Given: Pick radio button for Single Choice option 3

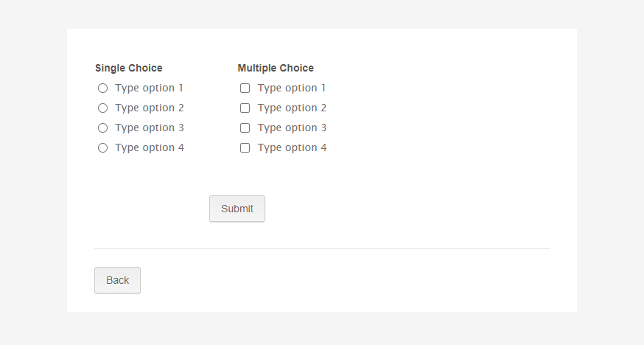Looking at the screenshot, I should [102, 128].
